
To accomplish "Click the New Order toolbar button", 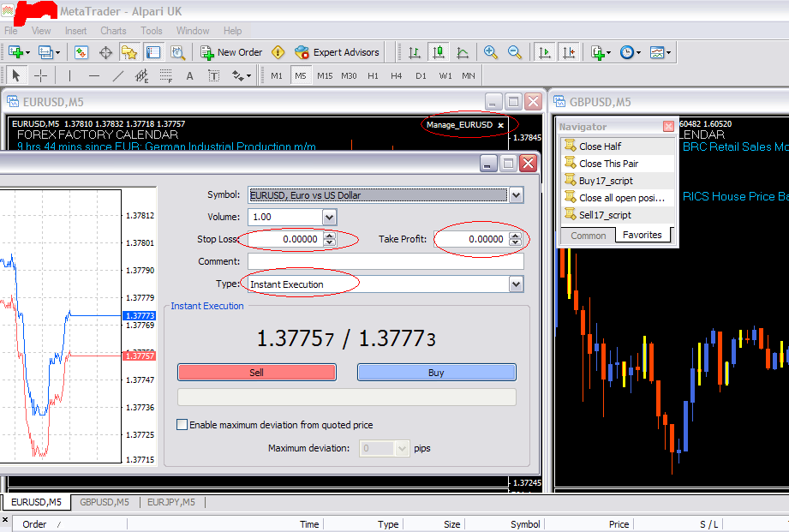I will (x=231, y=52).
